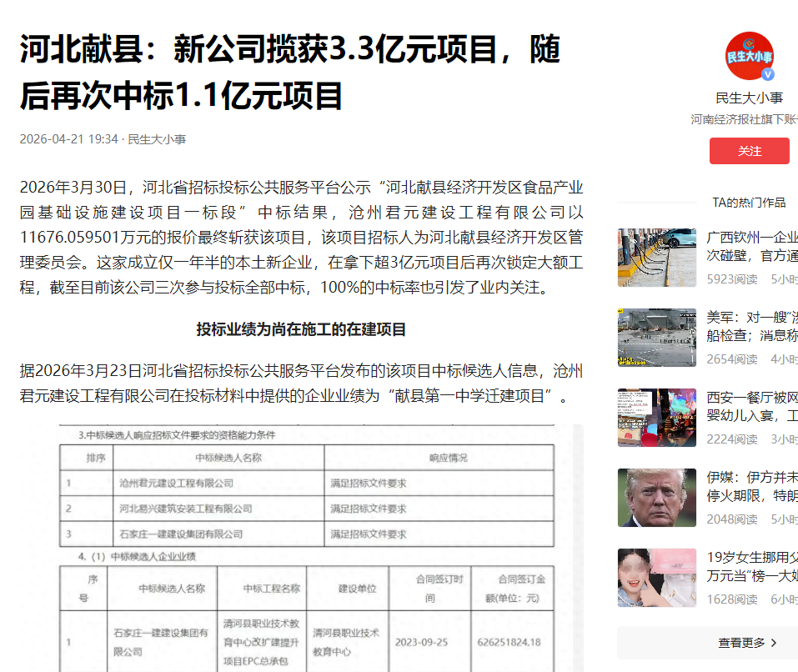Click the chevron arrow next to 查看更多
Screen dimensions: 798x672
[774, 643]
